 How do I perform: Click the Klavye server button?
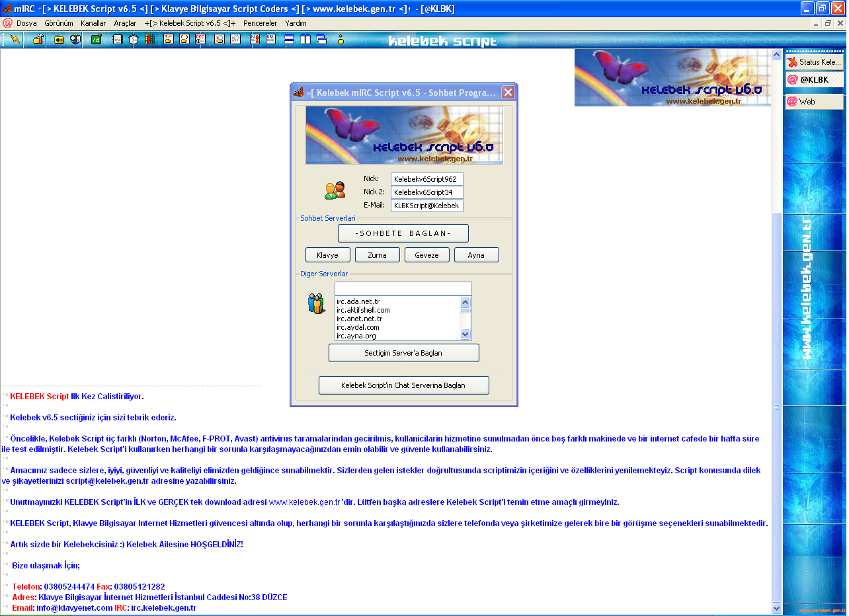click(328, 255)
